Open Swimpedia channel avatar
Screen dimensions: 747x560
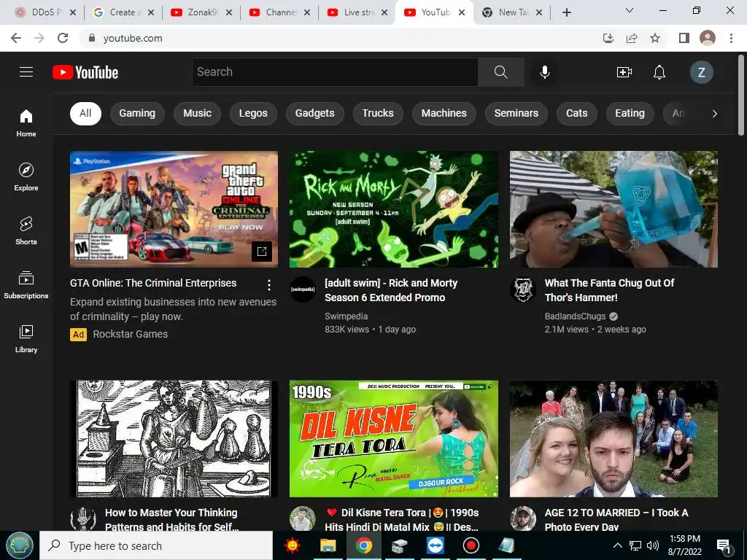coord(303,289)
